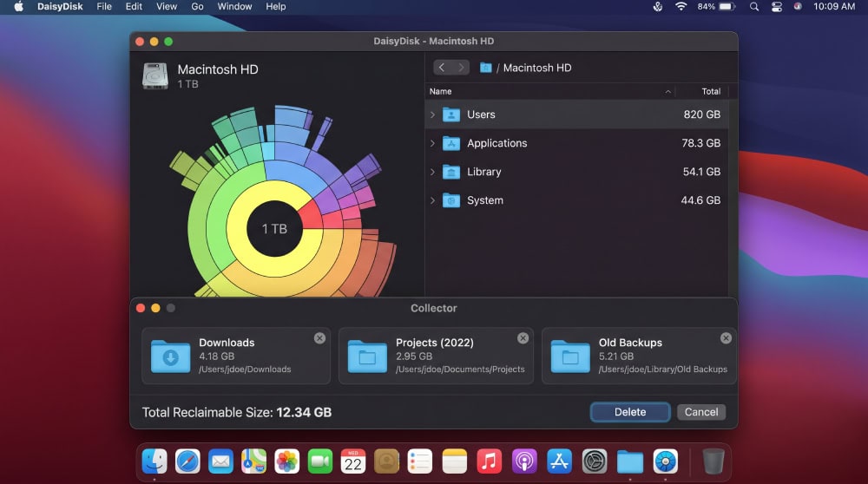Sort by the Name column header

(x=441, y=91)
